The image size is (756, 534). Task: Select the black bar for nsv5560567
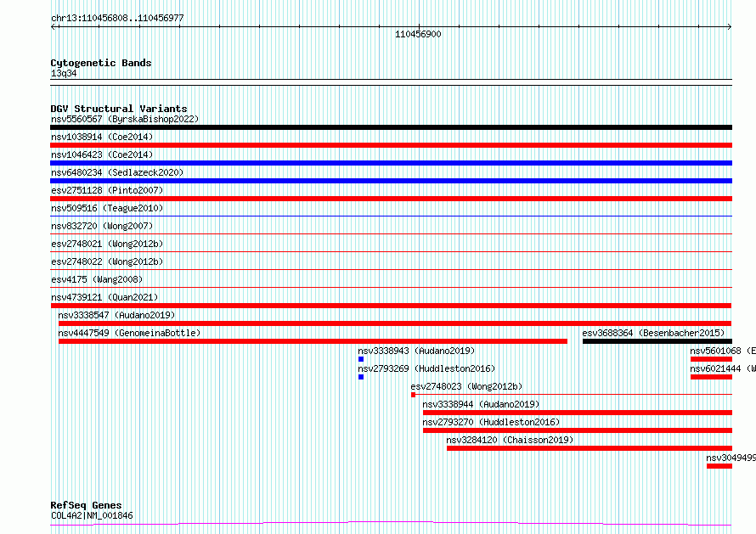click(391, 127)
